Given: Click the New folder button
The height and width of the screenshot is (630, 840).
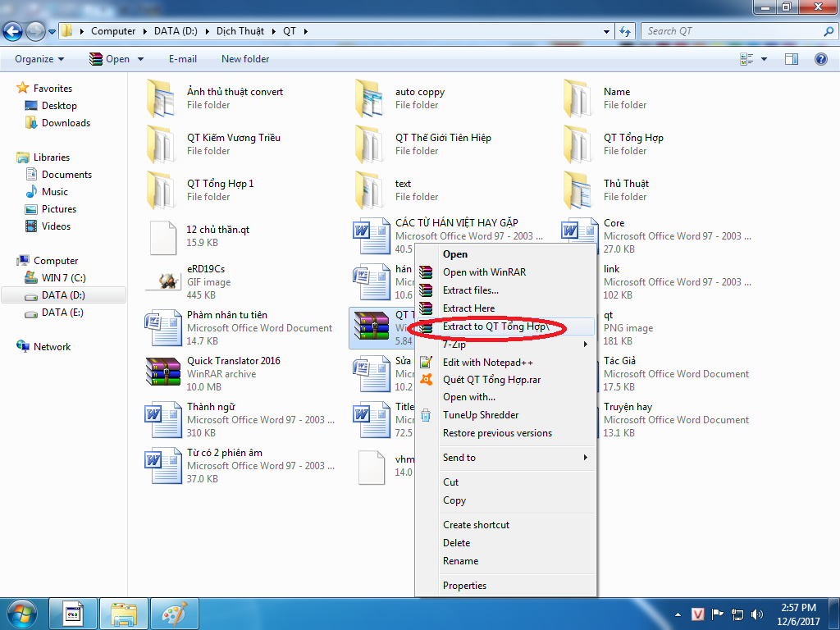Looking at the screenshot, I should [245, 59].
